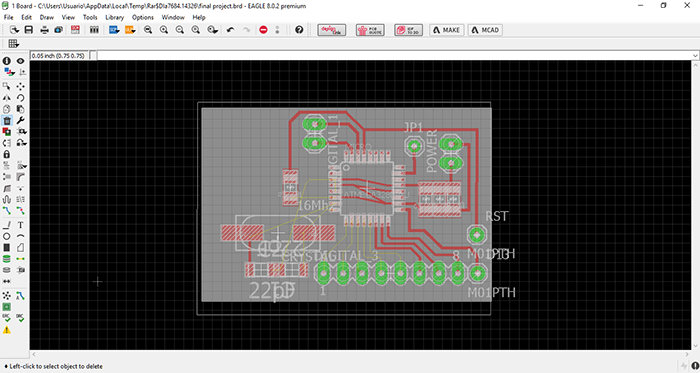This screenshot has height=373, width=700.
Task: Open the Errors warning triangle icon
Action: tap(7, 330)
